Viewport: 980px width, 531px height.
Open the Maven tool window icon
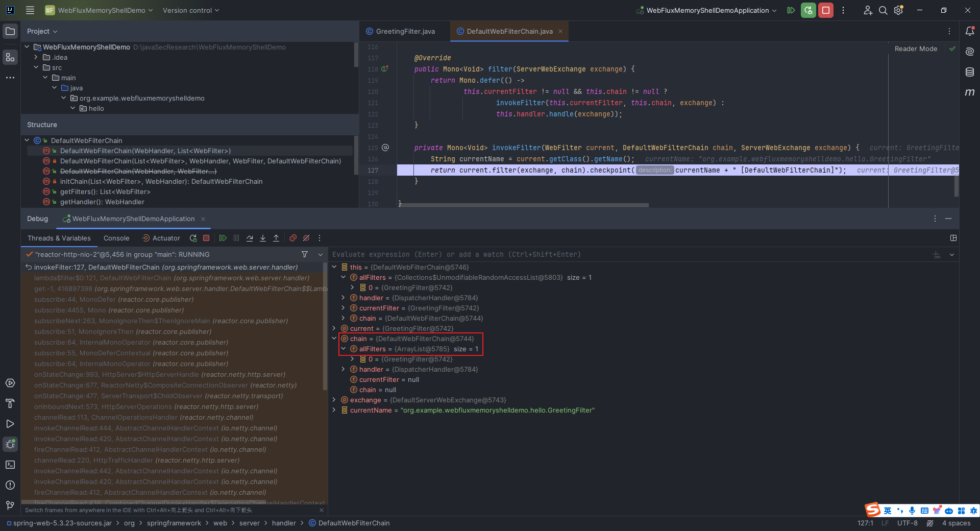(970, 92)
